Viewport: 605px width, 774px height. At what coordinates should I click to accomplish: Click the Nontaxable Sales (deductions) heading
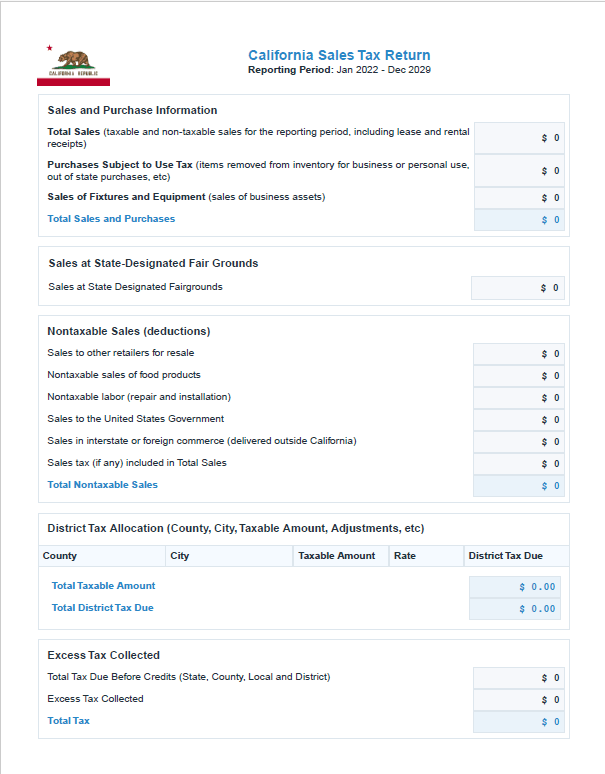pos(129,331)
